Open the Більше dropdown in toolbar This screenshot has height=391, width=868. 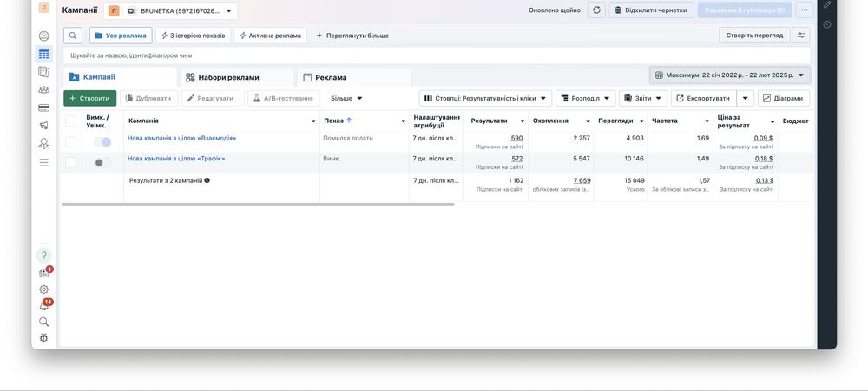pos(346,99)
